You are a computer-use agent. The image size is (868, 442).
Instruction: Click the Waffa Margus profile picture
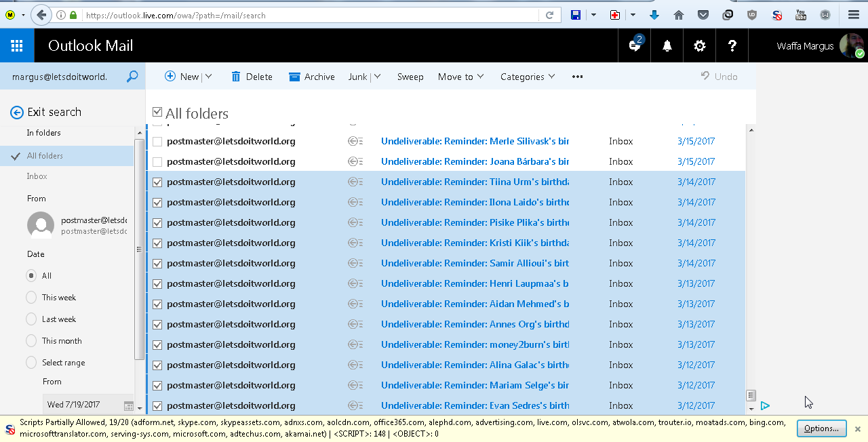tap(852, 46)
